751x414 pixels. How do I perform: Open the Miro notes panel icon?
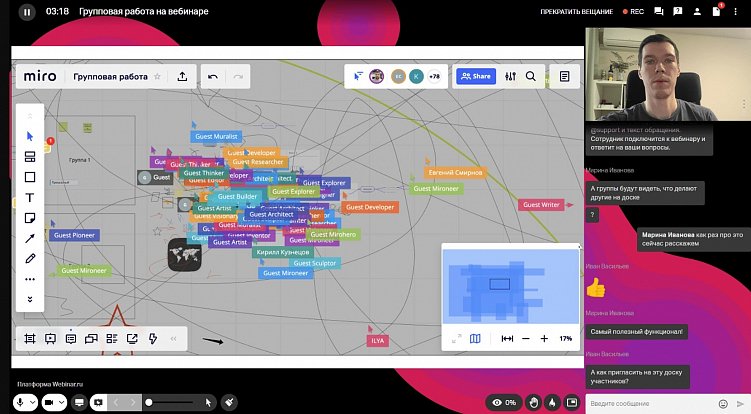pos(565,76)
